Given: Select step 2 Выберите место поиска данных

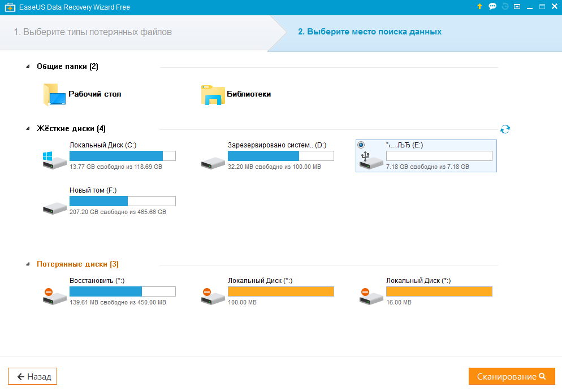Looking at the screenshot, I should (x=370, y=32).
